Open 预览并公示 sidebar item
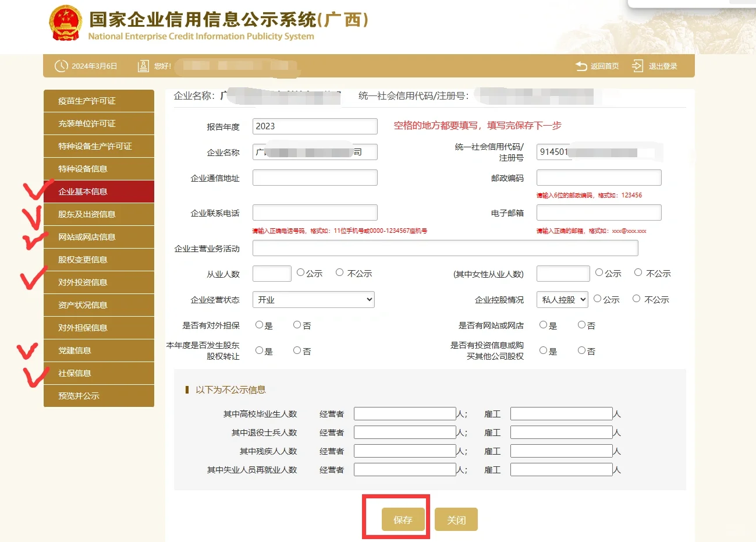Viewport: 756px width, 542px height. 99,396
